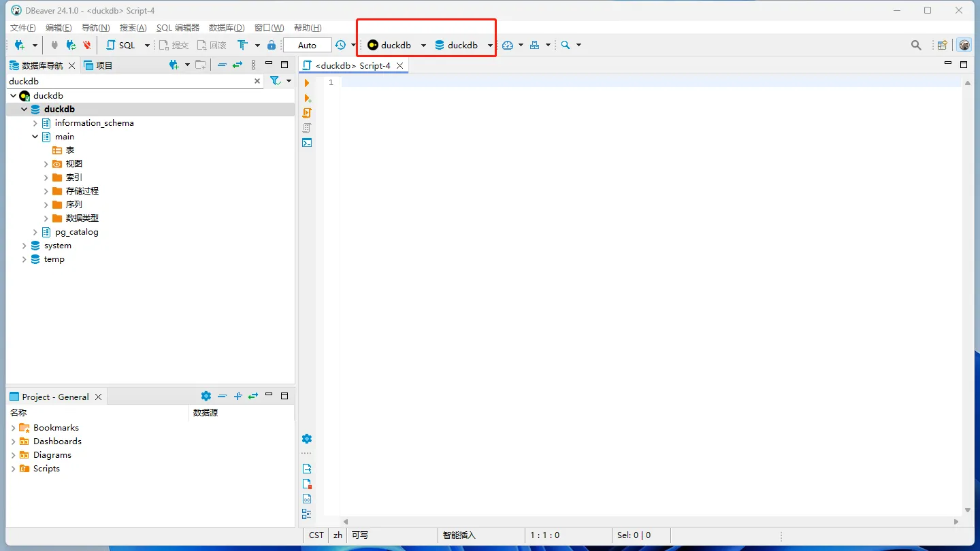Switch to the 项目 tab
Image resolution: width=980 pixels, height=551 pixels.
(99, 65)
